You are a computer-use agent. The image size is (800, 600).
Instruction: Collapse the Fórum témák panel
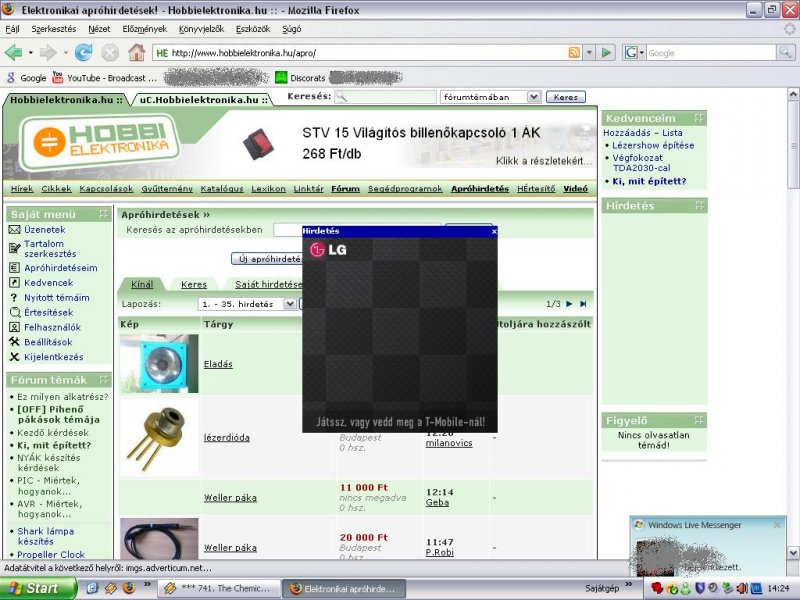104,380
